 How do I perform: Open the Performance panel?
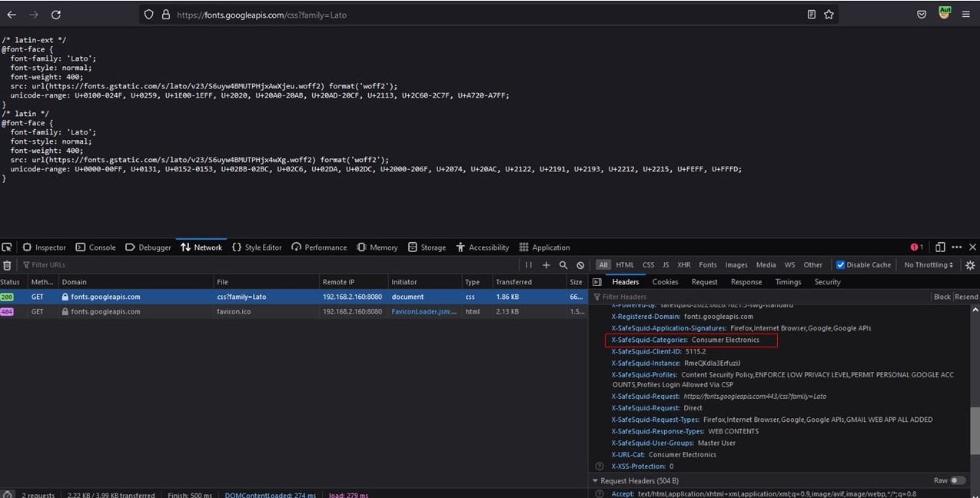pyautogui.click(x=319, y=247)
